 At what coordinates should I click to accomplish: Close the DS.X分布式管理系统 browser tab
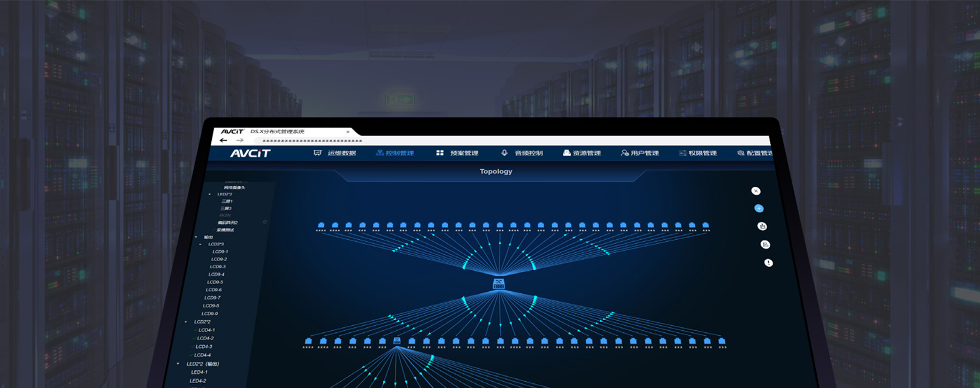348,132
